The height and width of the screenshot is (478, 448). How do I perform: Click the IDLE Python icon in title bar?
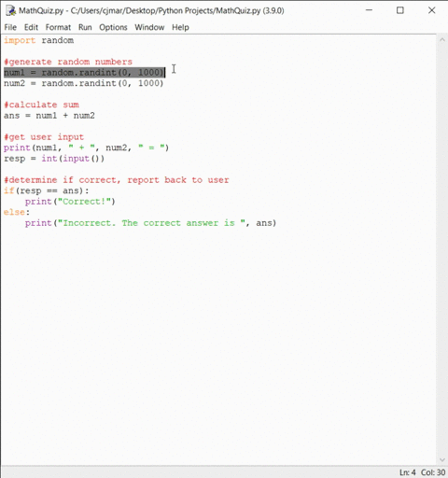click(x=10, y=10)
